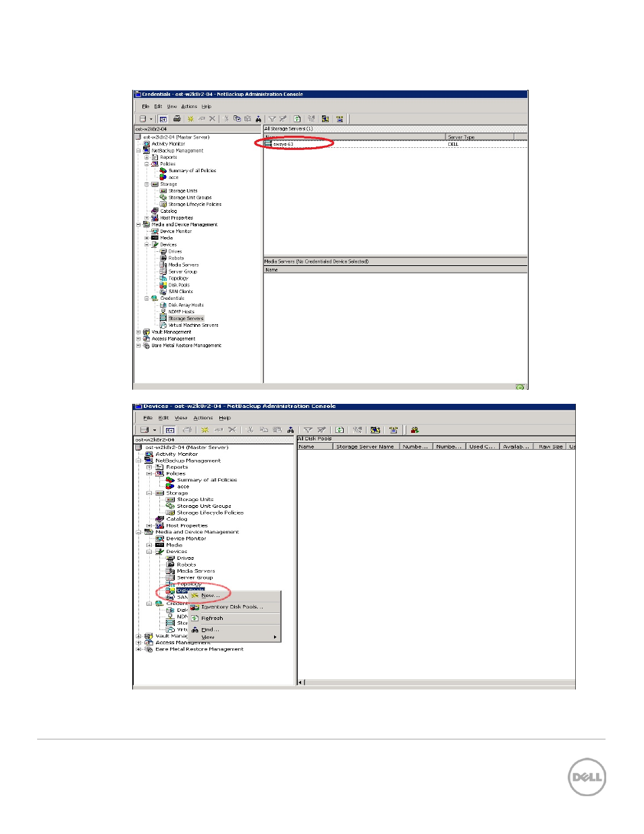Click the Print icon in Credentials window toolbar
This screenshot has width=644, height=834.
(x=177, y=119)
